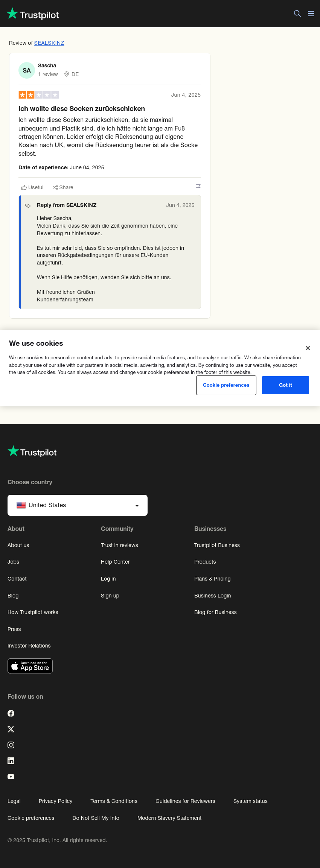Click the SA user avatar
320x868 pixels.
27,70
